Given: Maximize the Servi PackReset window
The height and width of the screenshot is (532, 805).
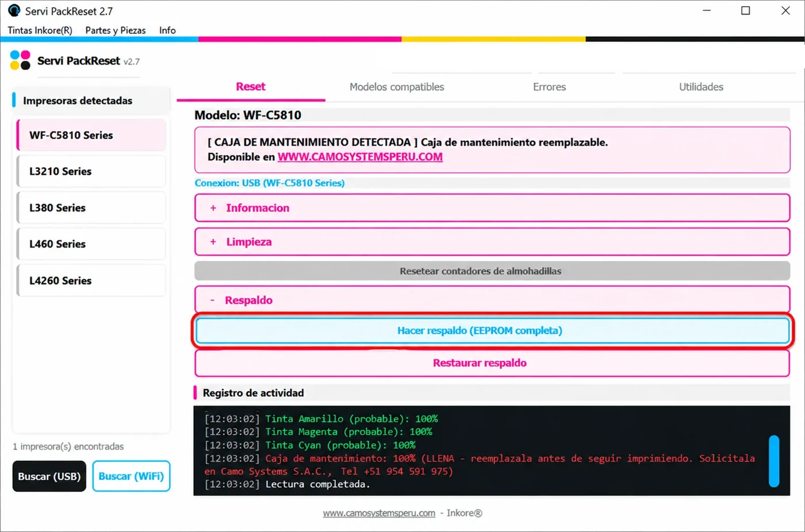Looking at the screenshot, I should point(746,10).
